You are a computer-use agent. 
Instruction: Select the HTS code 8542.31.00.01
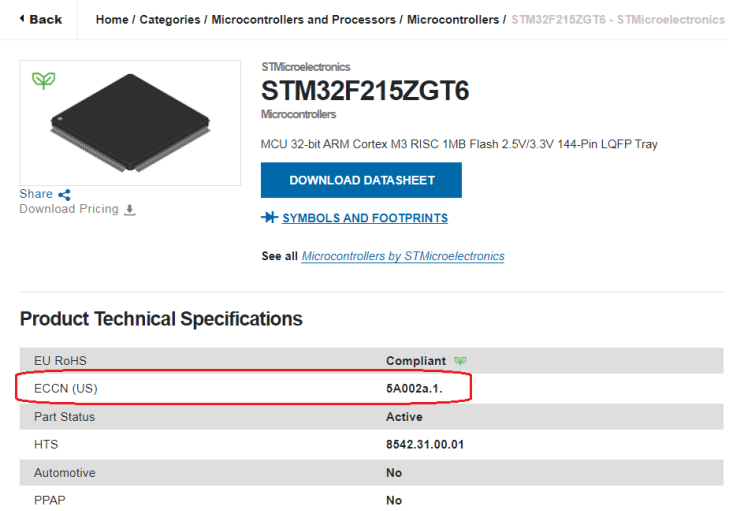(x=425, y=444)
